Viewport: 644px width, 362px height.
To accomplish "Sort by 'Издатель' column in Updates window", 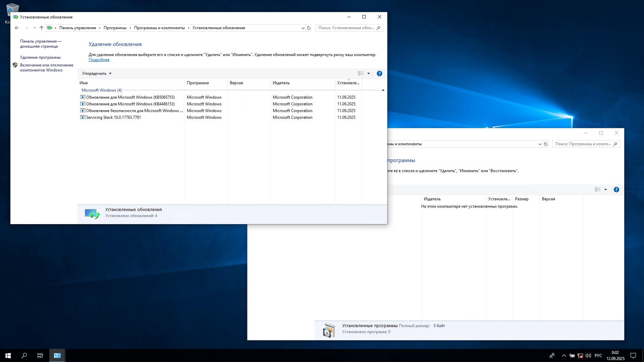I will pyautogui.click(x=303, y=83).
